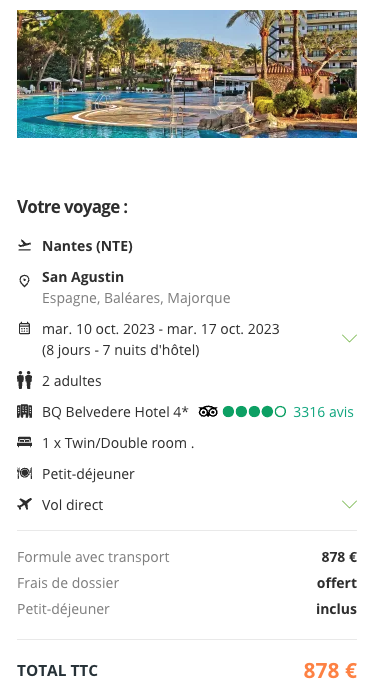Click the calendar icon next to travel dates
Viewport: 373px width, 686px height.
24,328
